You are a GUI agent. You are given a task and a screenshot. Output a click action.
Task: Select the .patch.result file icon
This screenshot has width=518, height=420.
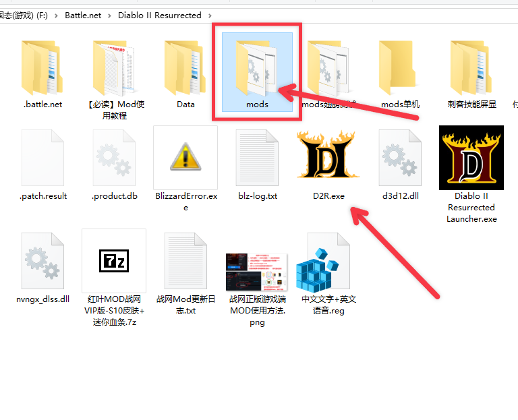[x=42, y=158]
